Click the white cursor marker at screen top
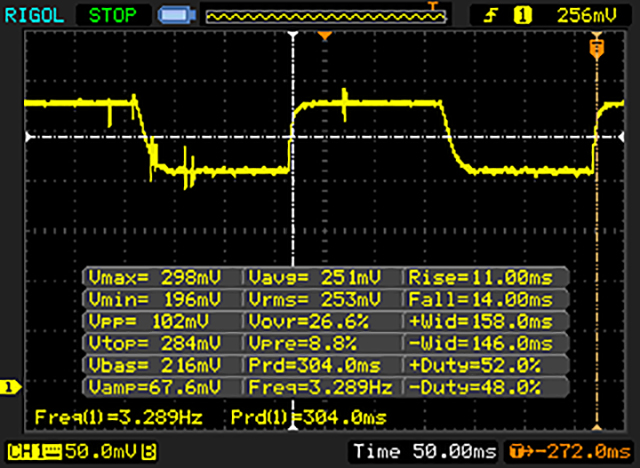 [x=293, y=35]
